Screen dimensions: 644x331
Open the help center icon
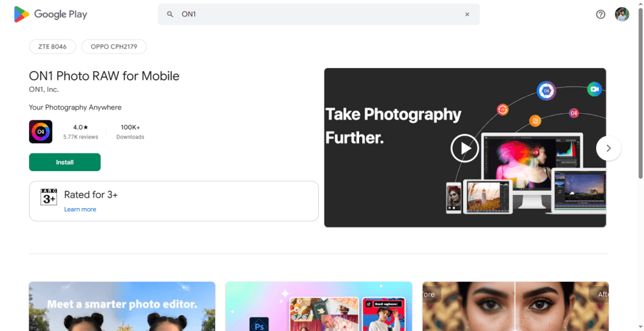(601, 14)
